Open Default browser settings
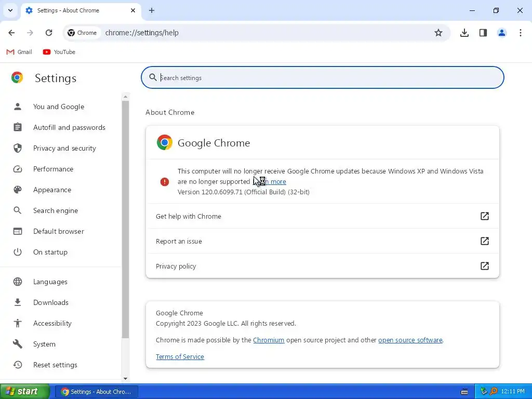The image size is (532, 399). tap(58, 231)
